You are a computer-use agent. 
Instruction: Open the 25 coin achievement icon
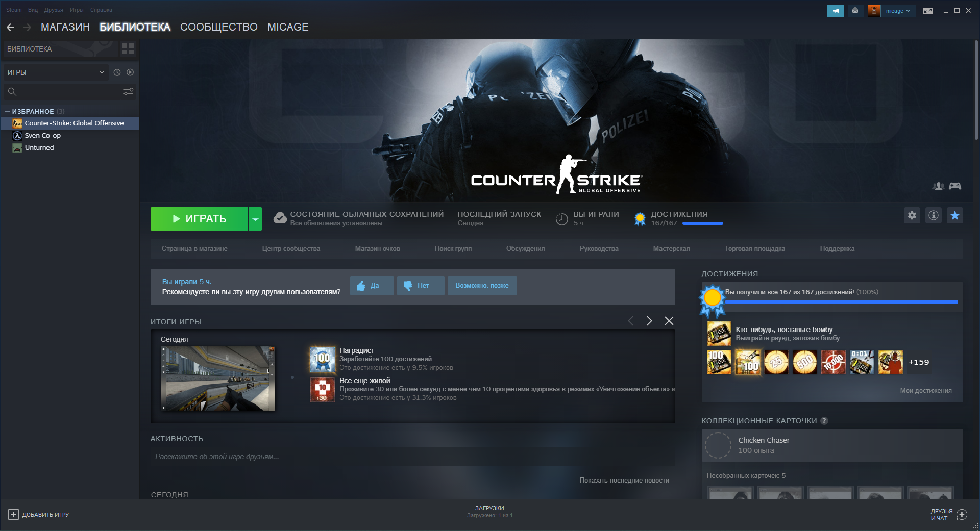pos(776,362)
